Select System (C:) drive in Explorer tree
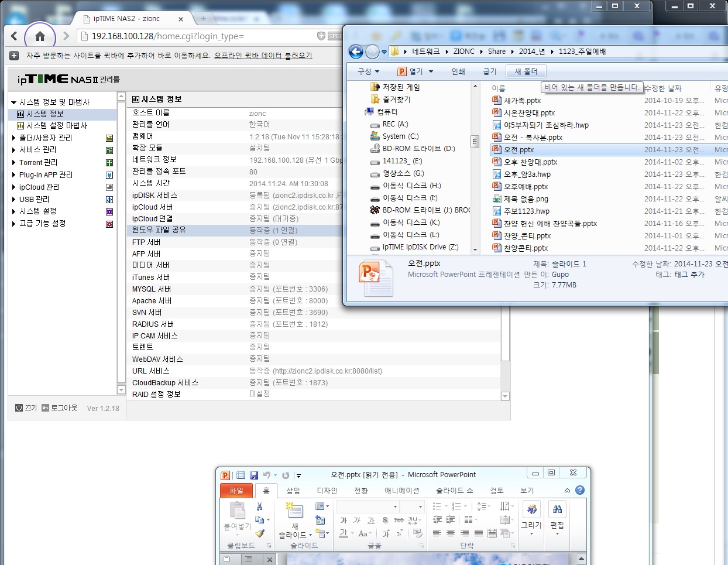 [401, 136]
